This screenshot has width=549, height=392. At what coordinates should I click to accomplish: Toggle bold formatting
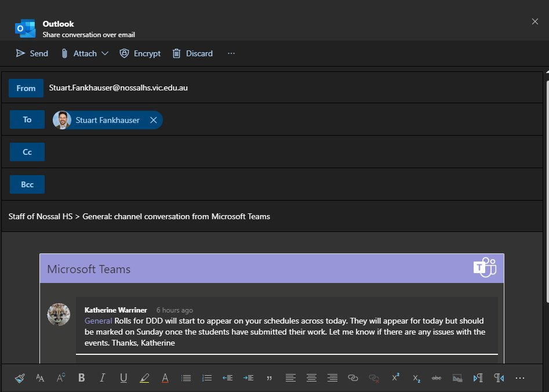point(82,378)
